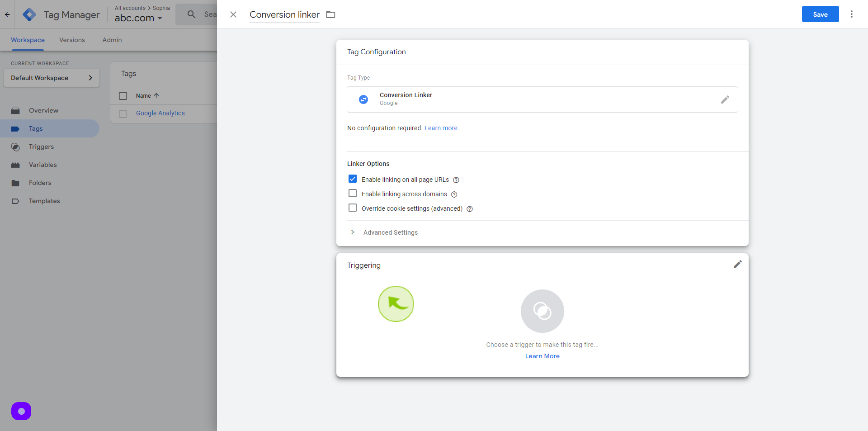Sort tags by the Name column
Image resolution: width=868 pixels, height=431 pixels.
point(147,96)
